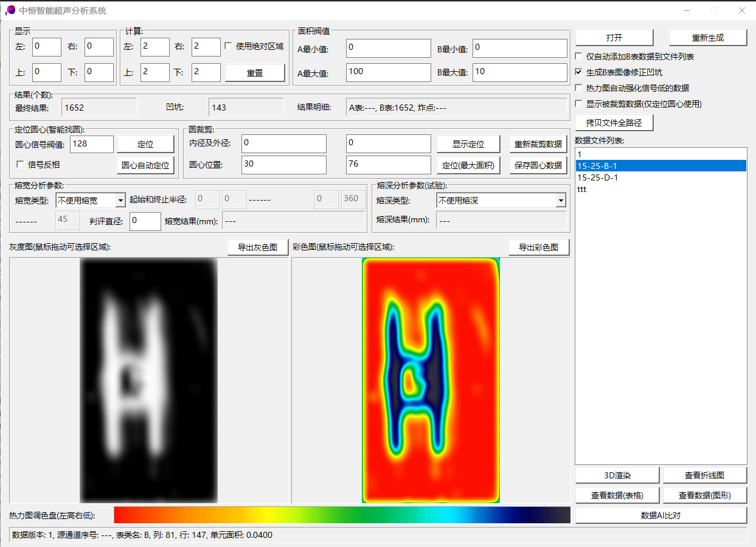Click the 重新生成 button

click(708, 38)
